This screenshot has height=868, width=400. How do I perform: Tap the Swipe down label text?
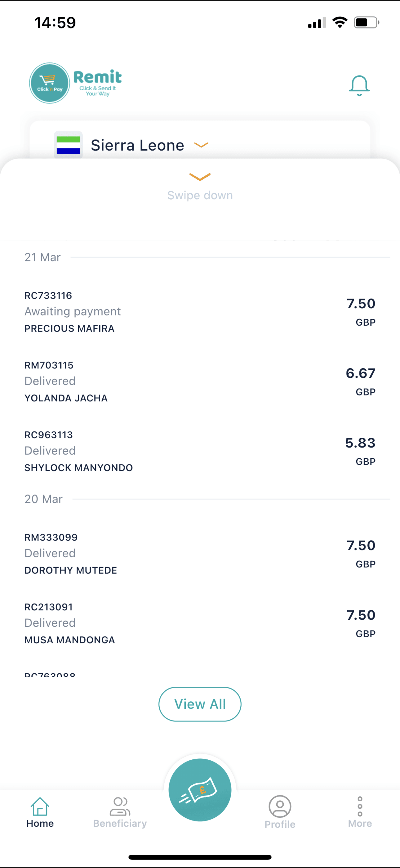[x=200, y=196]
